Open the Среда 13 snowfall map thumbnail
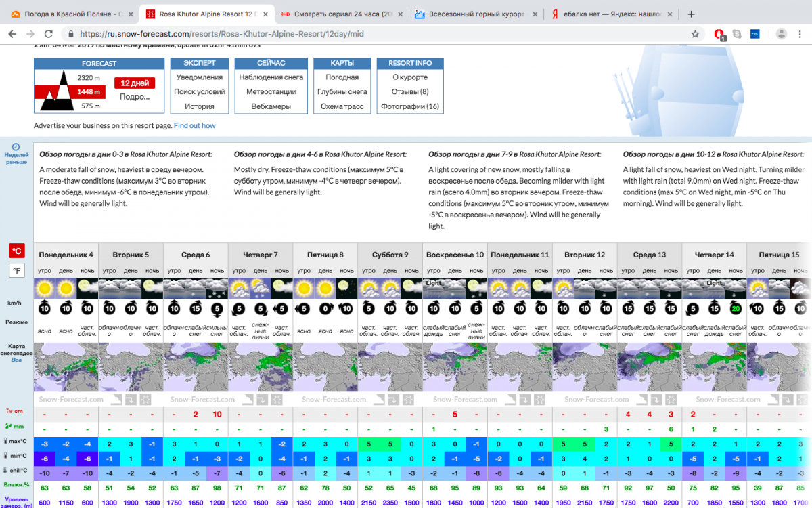Viewport: 812px width, 508px height. (650, 367)
